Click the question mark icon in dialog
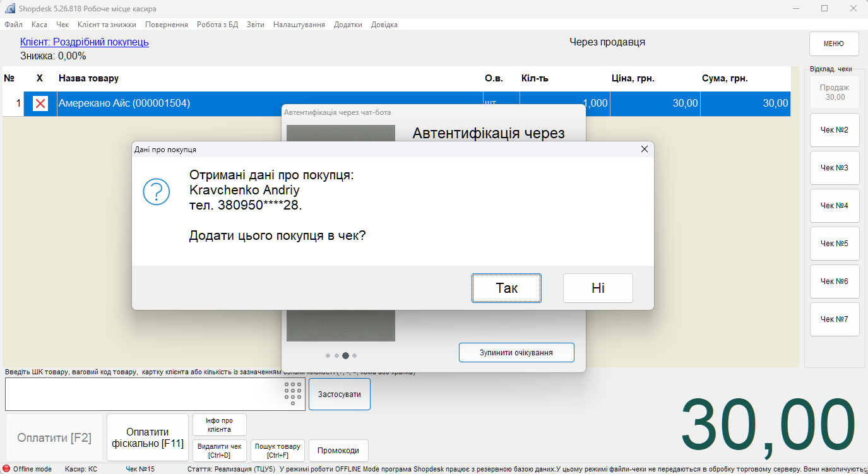The height and width of the screenshot is (474, 868). 157,191
